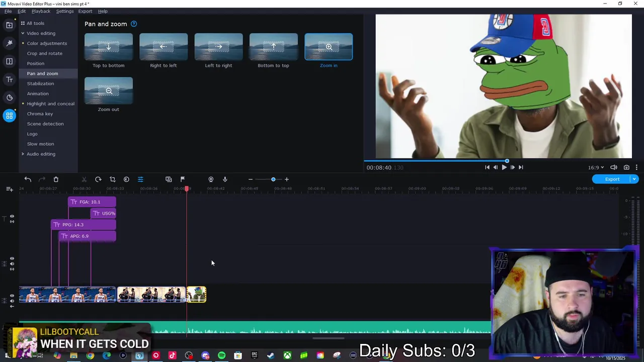Choose the Left to right pan preset
644x362 pixels.
(x=218, y=47)
